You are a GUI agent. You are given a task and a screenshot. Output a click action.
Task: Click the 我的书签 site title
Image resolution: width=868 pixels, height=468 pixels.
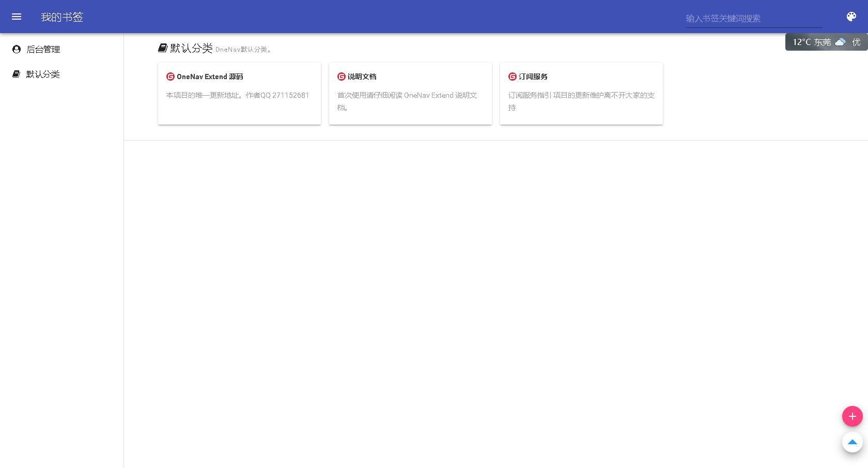click(62, 17)
